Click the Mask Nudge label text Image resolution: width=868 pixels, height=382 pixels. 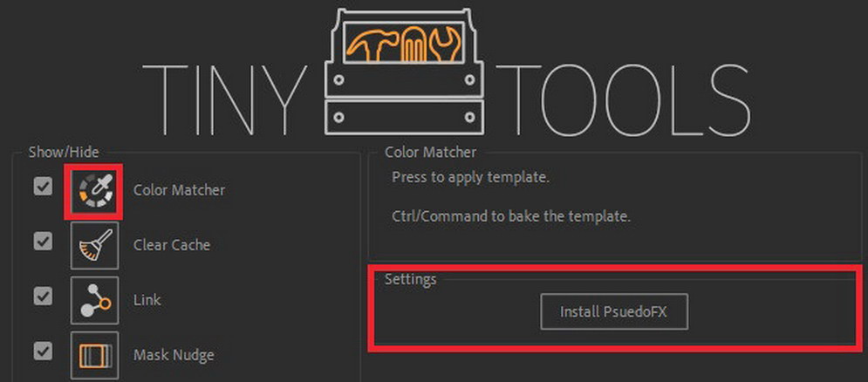(x=174, y=355)
